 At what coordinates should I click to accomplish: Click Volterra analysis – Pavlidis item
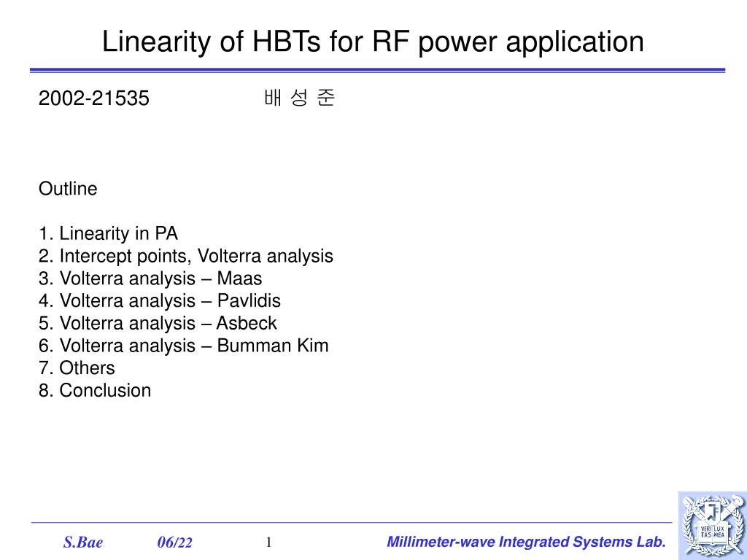160,301
